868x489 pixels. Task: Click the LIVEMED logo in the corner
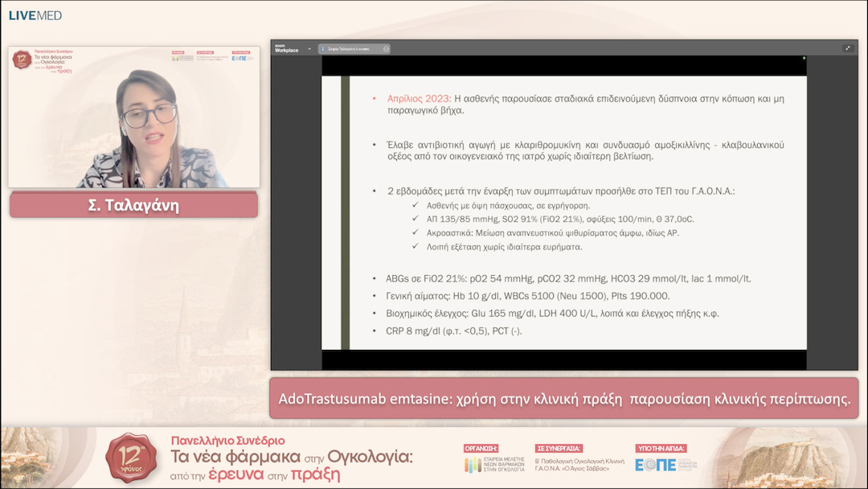click(x=35, y=15)
